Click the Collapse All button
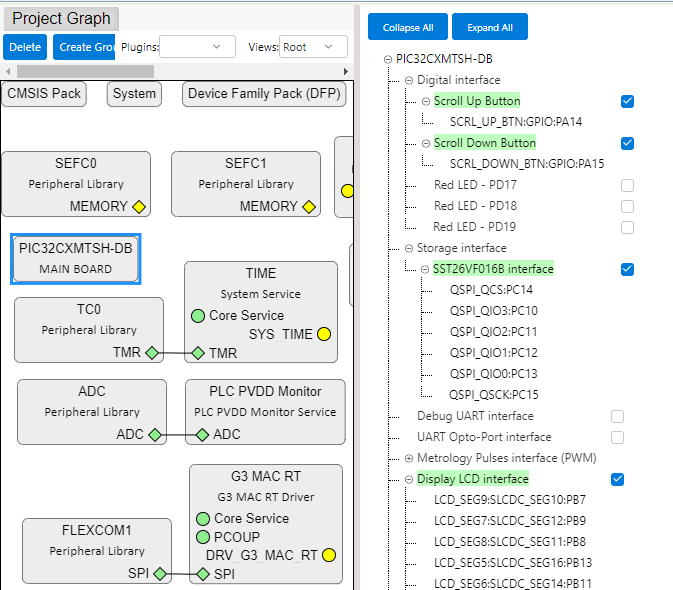This screenshot has height=590, width=673. coord(407,27)
